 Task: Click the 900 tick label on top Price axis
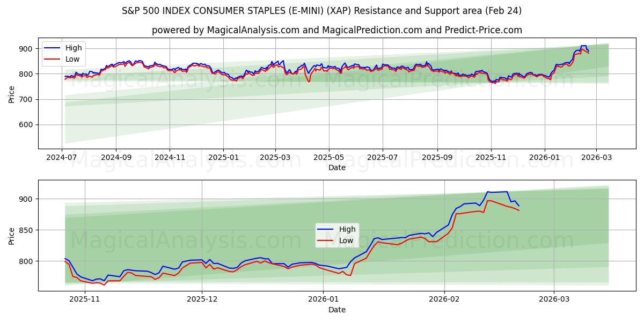click(x=26, y=48)
